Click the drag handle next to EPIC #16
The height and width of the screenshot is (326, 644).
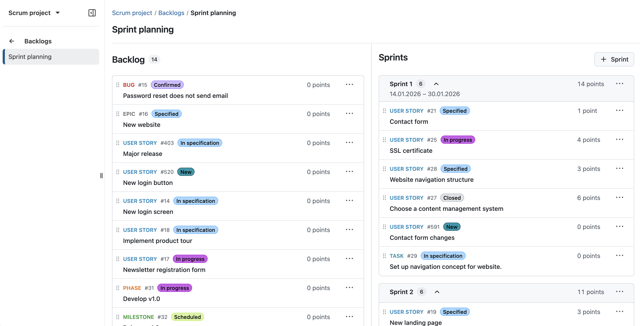(x=118, y=114)
